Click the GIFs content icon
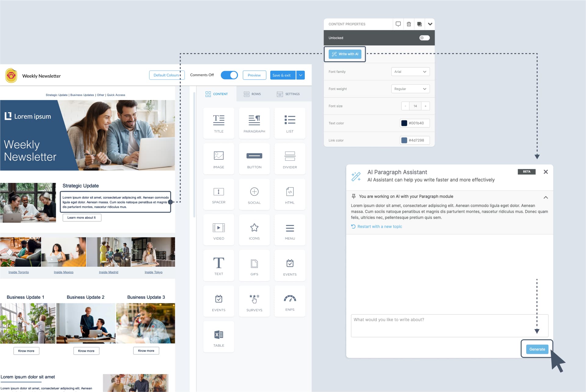The height and width of the screenshot is (392, 586). tap(254, 266)
